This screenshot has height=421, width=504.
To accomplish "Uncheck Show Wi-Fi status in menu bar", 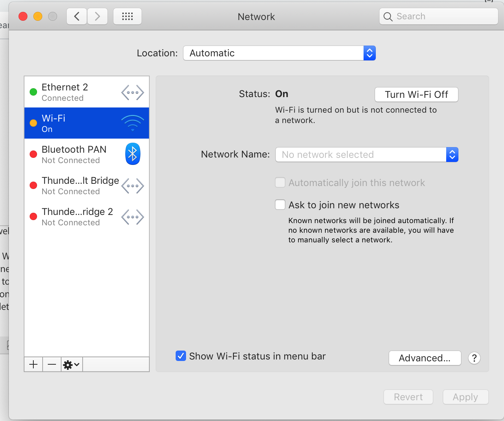I will click(181, 356).
